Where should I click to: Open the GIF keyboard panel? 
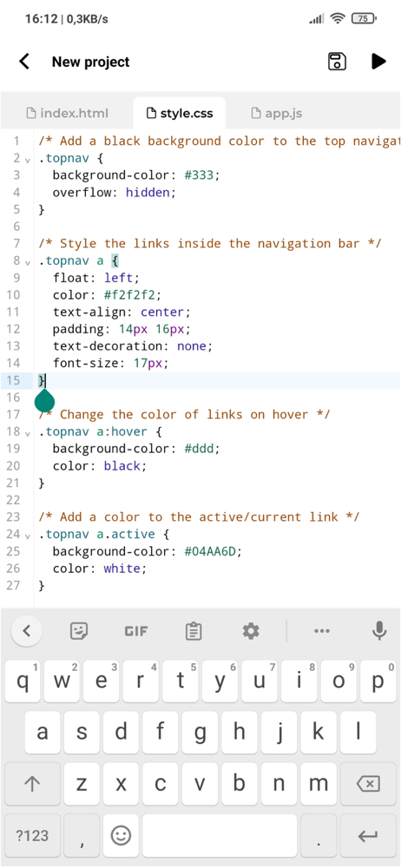[x=136, y=630]
